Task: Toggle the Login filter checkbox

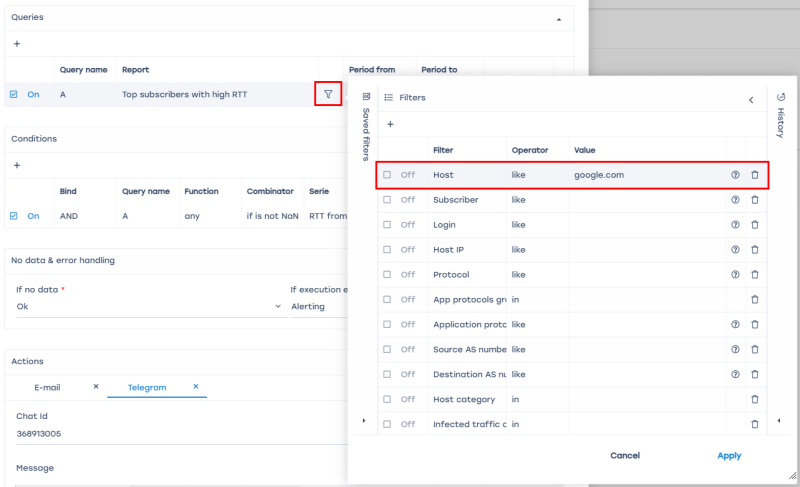Action: pos(387,225)
